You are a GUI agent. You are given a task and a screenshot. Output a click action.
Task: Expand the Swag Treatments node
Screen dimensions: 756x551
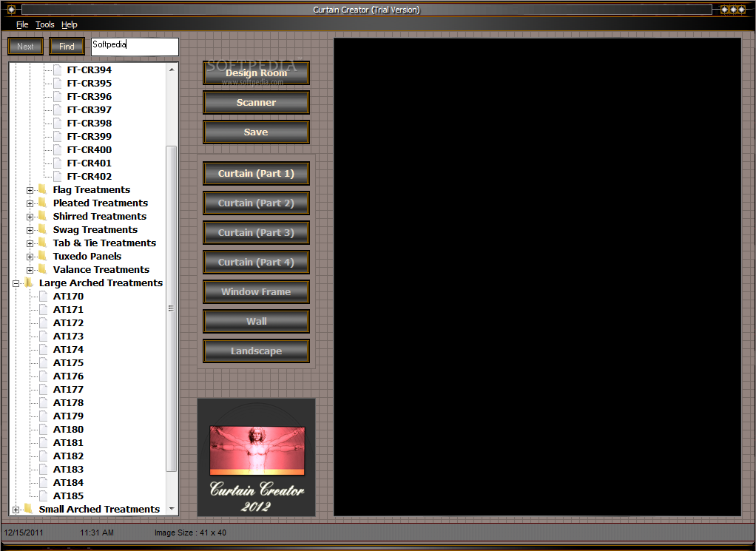[x=30, y=231]
